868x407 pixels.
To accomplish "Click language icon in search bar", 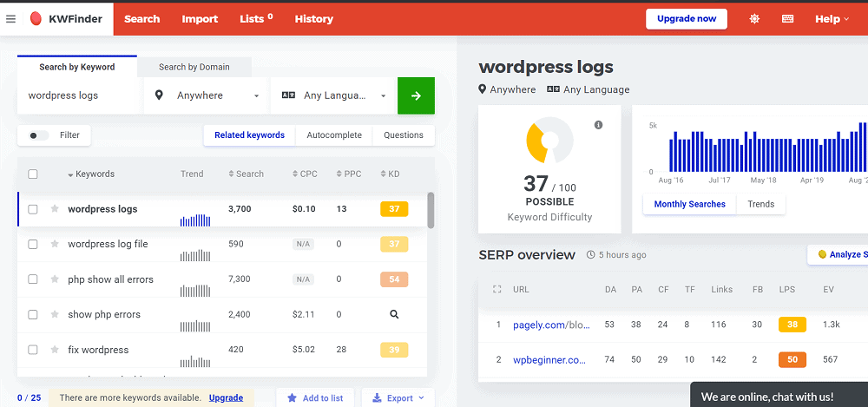I will 289,95.
